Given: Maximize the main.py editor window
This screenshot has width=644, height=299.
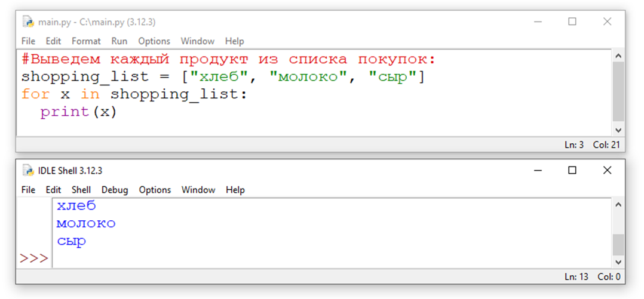Looking at the screenshot, I should coord(572,21).
